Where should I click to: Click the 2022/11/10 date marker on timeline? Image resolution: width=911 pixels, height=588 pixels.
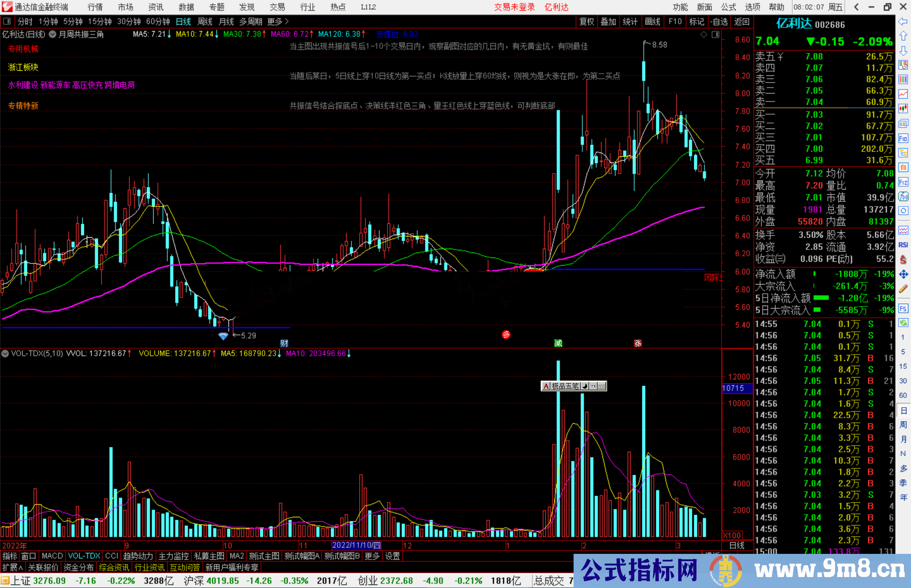coord(356,545)
